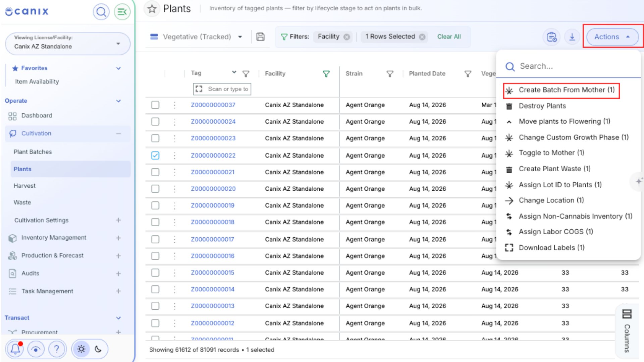Click the search magnifier icon beside Canix logo

(101, 12)
